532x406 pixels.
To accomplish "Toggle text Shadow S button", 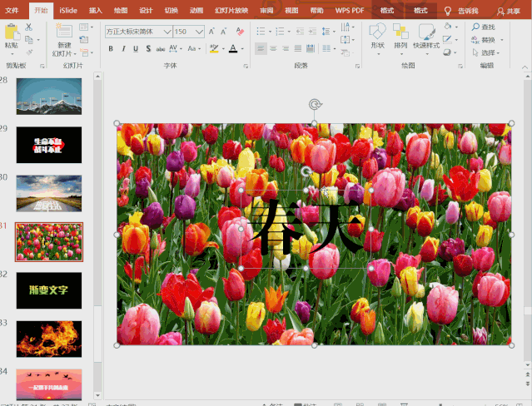I will (148, 49).
